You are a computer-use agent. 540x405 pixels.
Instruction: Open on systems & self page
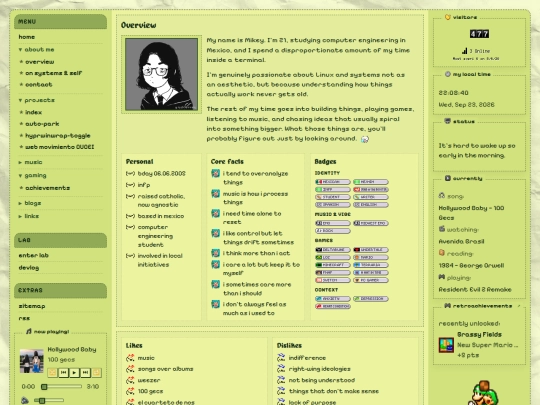(x=53, y=73)
